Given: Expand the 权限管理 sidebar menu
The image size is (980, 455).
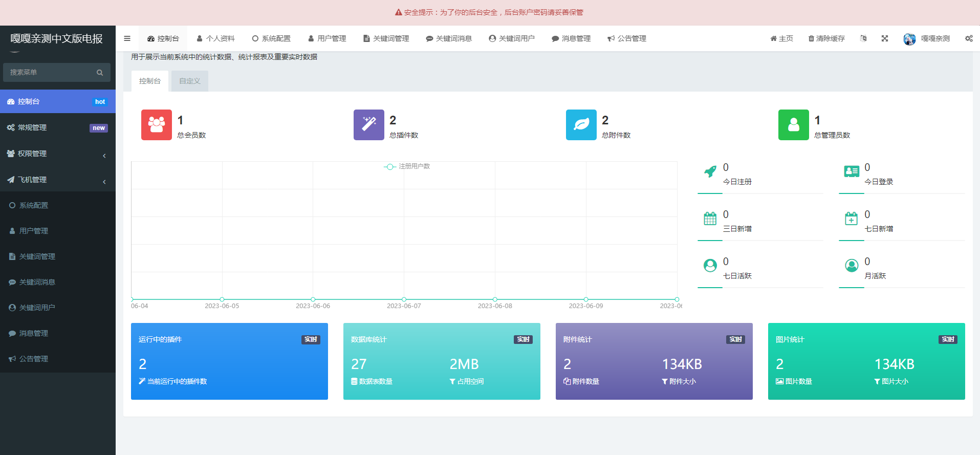Looking at the screenshot, I should click(x=57, y=154).
